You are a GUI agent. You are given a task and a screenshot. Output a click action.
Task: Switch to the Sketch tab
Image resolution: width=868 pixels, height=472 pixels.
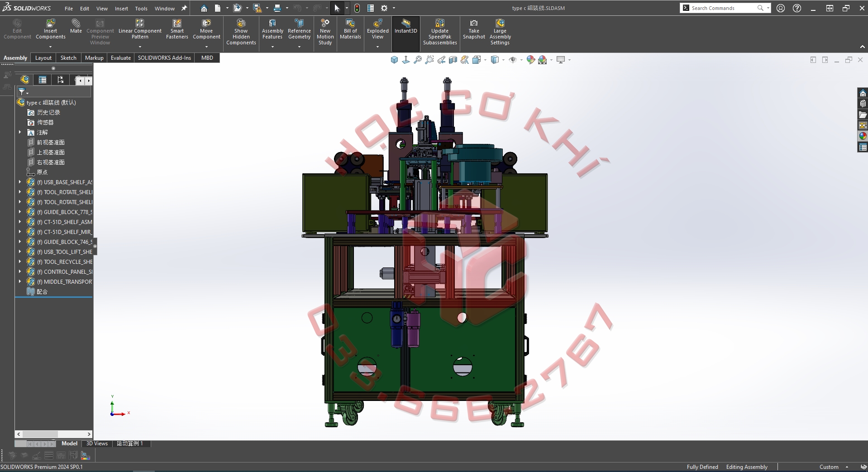pyautogui.click(x=68, y=58)
